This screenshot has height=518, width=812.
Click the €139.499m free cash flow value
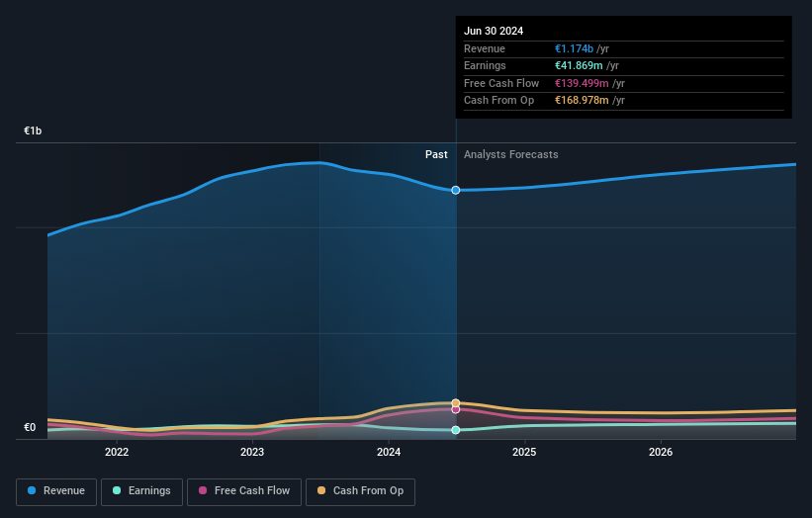point(582,83)
